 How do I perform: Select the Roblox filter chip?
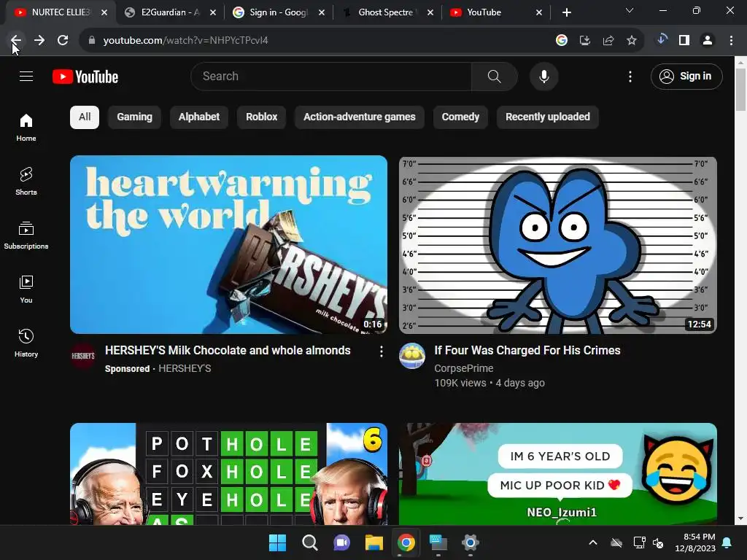(x=261, y=117)
